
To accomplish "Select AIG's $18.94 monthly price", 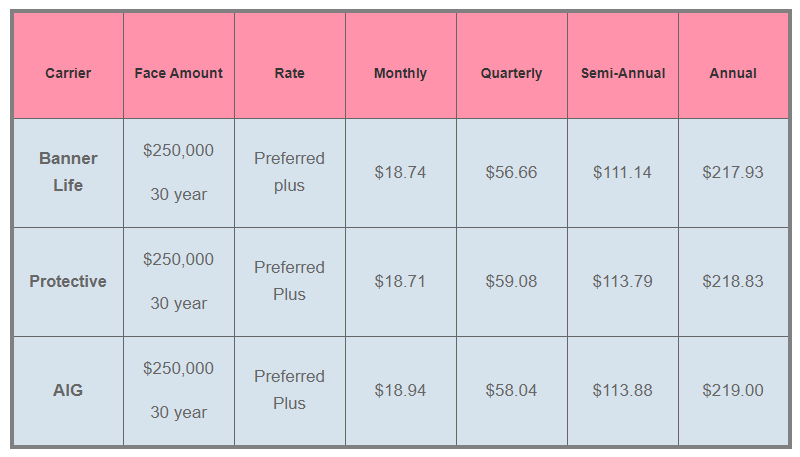I will click(400, 390).
